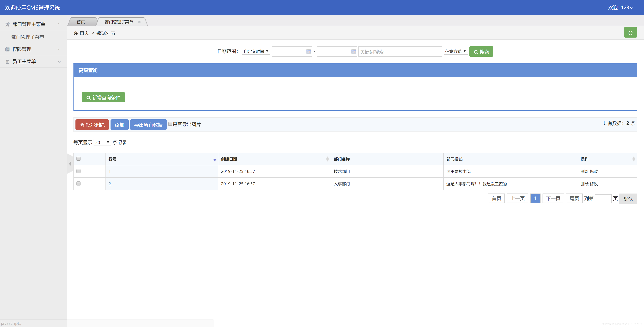Tick the checkbox for row 技术部门
The image size is (644, 327).
(78, 171)
